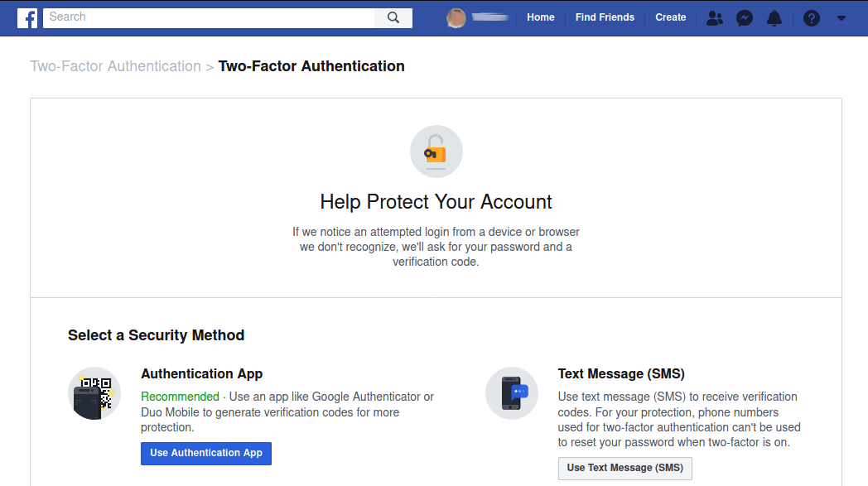The image size is (868, 486).
Task: Click the Facebook logo icon
Action: pos(27,17)
